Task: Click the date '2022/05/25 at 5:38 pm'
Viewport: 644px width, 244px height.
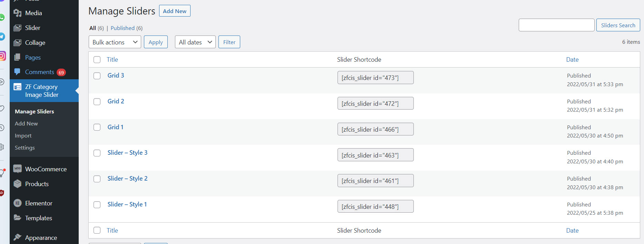Action: click(595, 213)
